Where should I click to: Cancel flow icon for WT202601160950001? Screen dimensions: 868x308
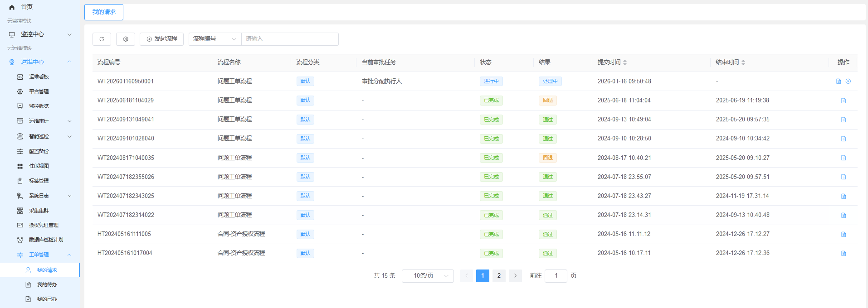[848, 82]
